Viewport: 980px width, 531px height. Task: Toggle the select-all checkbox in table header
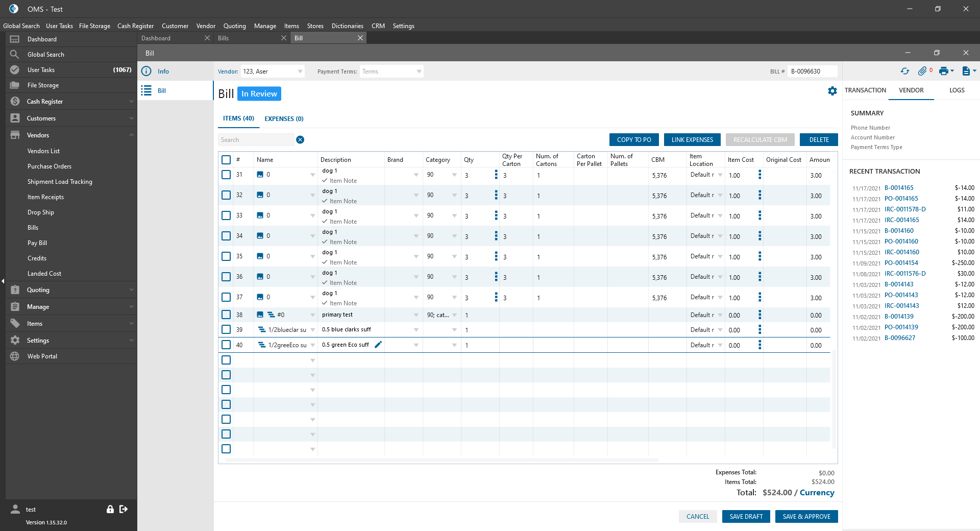pyautogui.click(x=226, y=160)
